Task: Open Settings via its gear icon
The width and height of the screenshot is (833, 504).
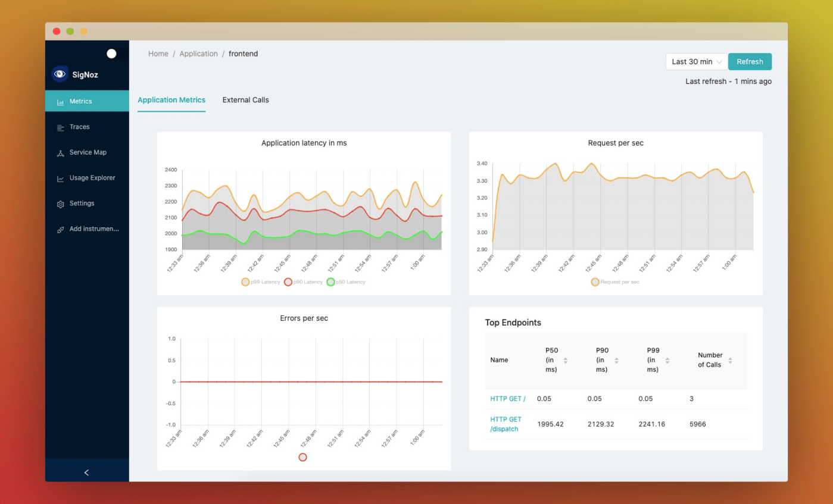Action: [60, 204]
